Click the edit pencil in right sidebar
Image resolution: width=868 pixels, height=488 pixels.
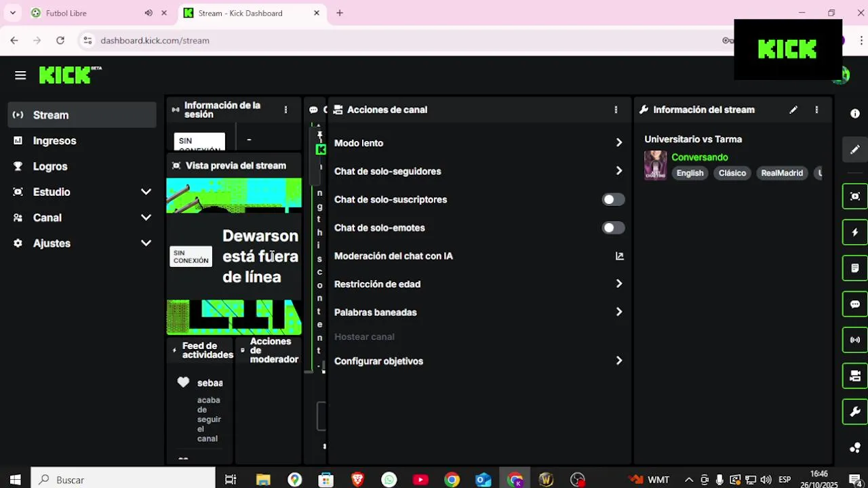[x=855, y=149]
